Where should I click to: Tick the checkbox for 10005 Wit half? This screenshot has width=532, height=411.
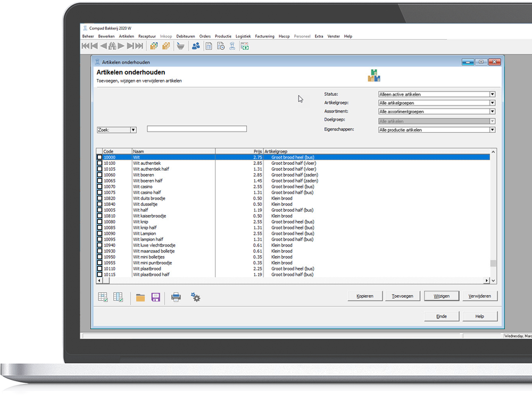pos(99,210)
